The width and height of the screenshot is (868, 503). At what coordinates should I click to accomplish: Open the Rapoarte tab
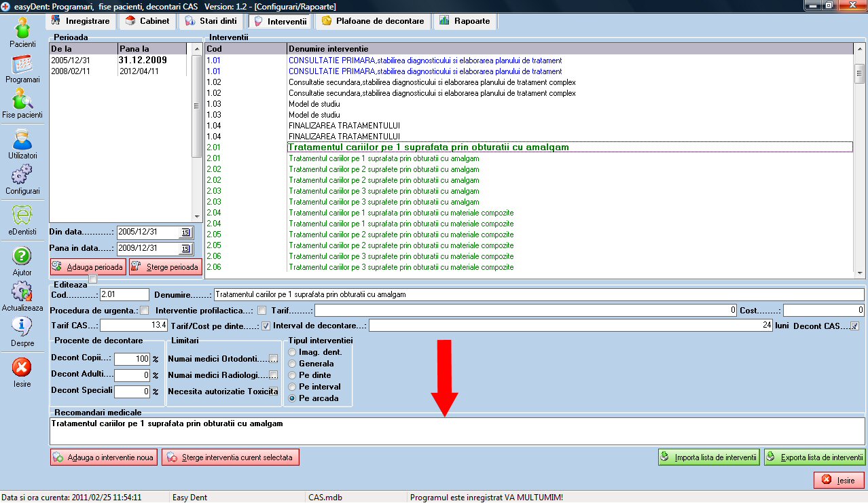coord(465,21)
